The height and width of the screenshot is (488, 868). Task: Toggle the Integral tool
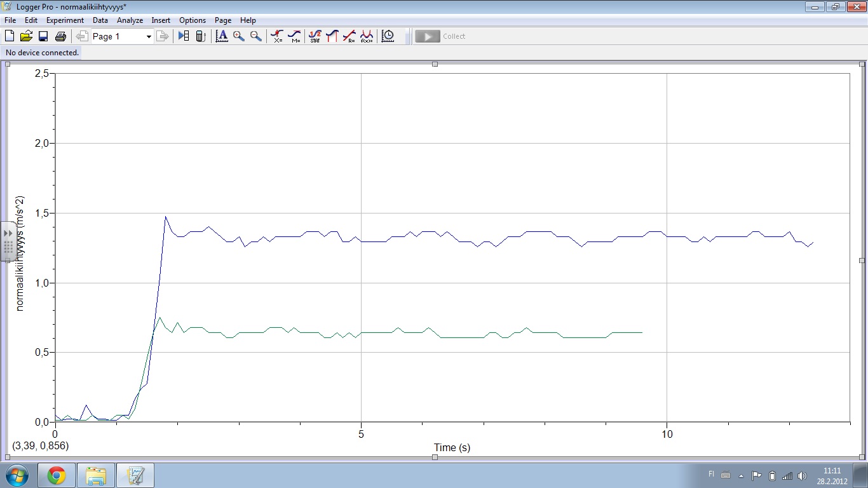tap(332, 36)
